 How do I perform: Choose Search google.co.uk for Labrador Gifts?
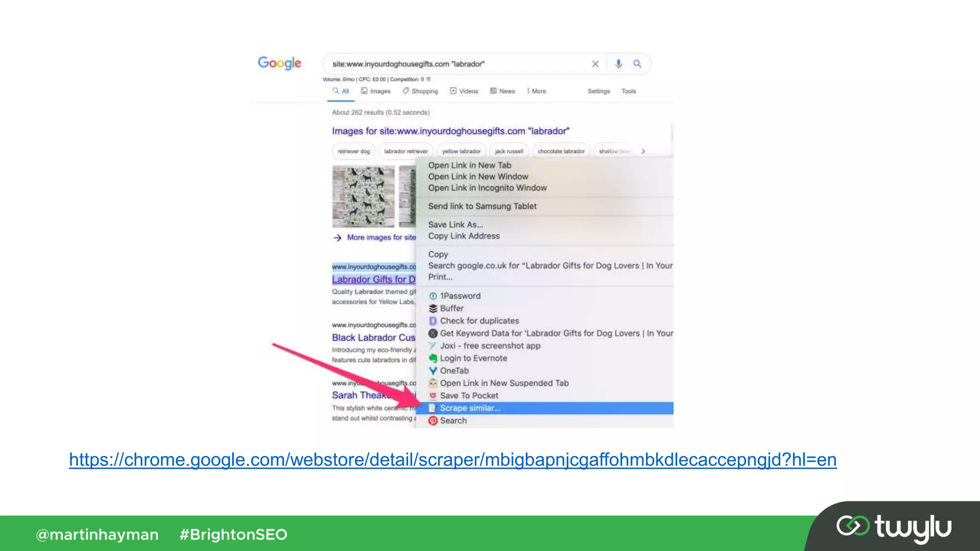point(550,265)
